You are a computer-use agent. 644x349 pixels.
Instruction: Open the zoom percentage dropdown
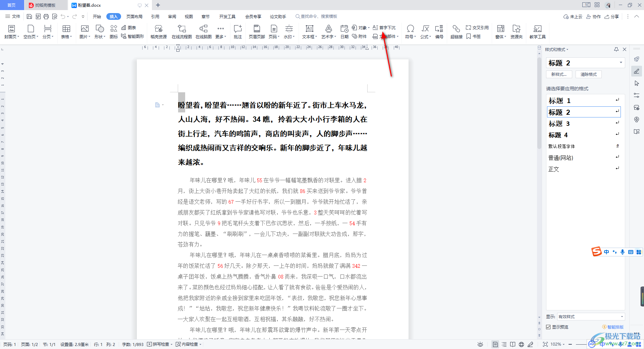[558, 344]
